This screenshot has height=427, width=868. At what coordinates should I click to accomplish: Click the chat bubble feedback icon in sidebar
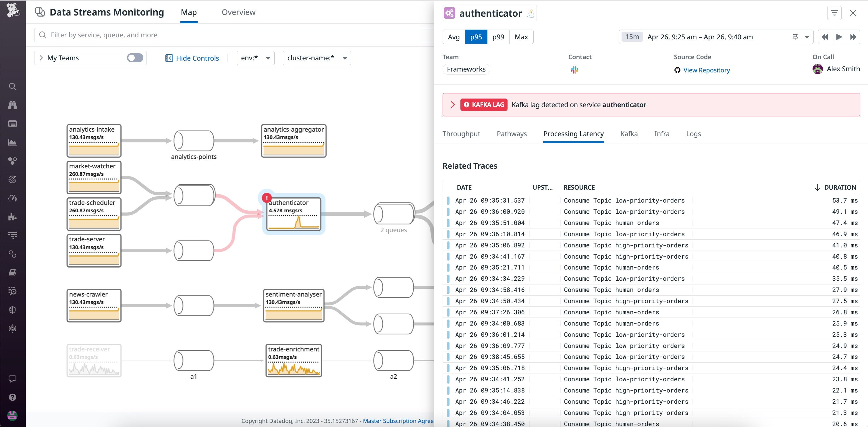[x=12, y=379]
